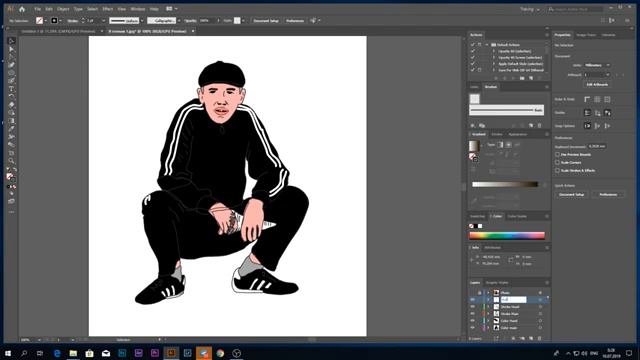Switch to the Swatches tab
The width and height of the screenshot is (640, 360).
[x=477, y=216]
